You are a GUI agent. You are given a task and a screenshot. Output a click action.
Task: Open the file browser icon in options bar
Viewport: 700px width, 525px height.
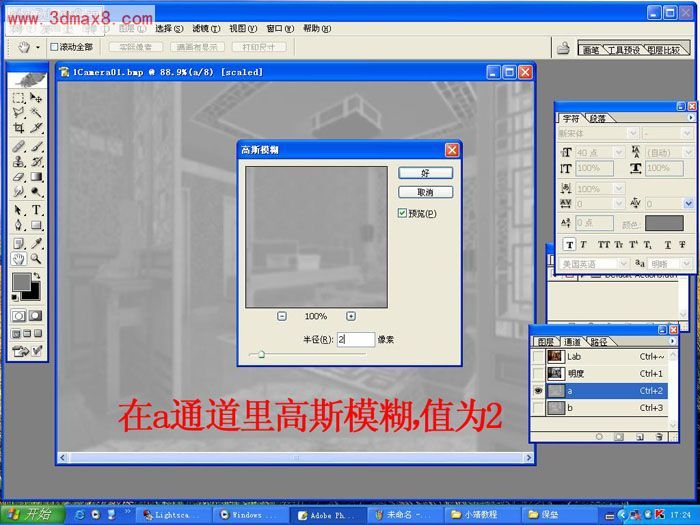pyautogui.click(x=563, y=47)
